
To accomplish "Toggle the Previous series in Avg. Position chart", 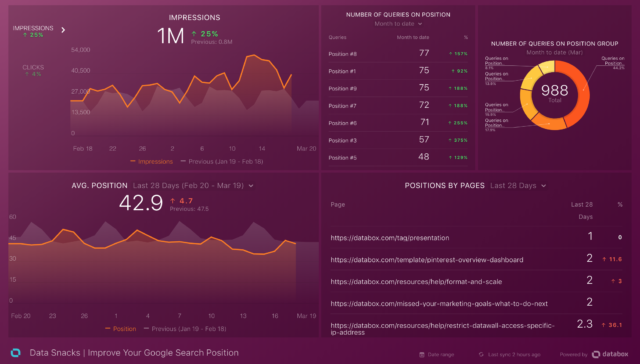I will [185, 328].
